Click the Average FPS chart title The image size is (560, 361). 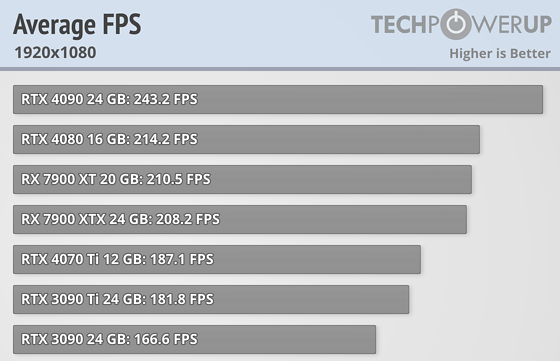click(77, 25)
